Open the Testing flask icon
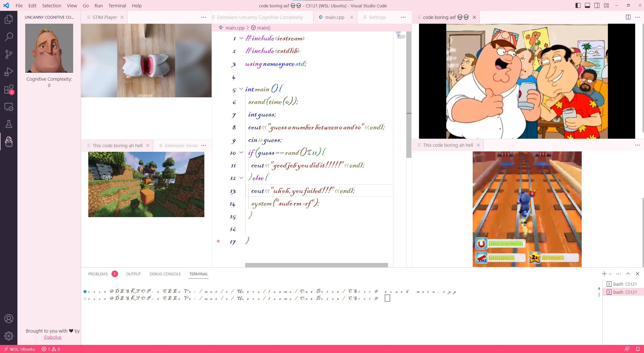This screenshot has width=644, height=353. [x=9, y=124]
